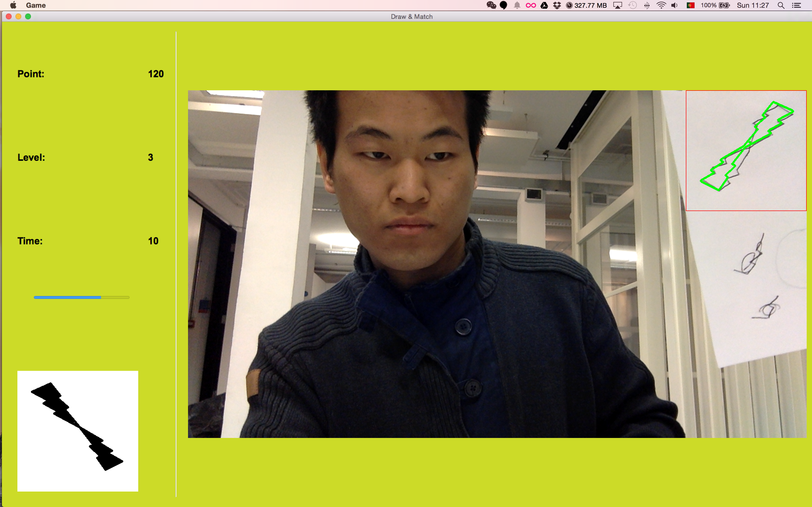Click the Sun 11:27 clock
This screenshot has height=507, width=812.
click(753, 5)
